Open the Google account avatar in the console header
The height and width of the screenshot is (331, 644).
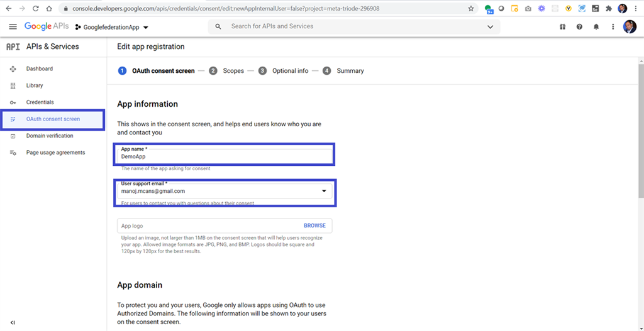tap(629, 26)
